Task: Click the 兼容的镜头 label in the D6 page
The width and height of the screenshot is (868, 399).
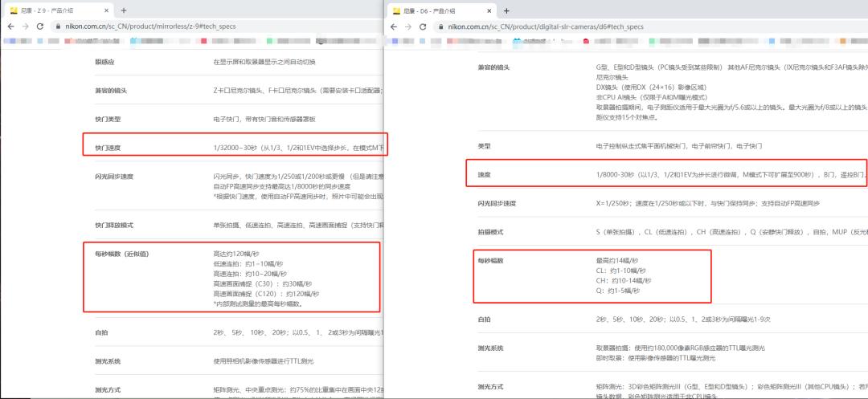Action: pos(493,67)
